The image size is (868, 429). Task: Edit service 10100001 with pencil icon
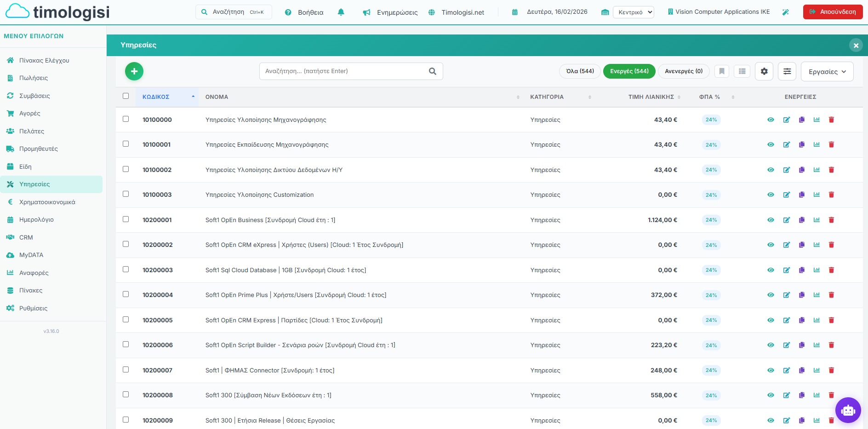click(787, 145)
